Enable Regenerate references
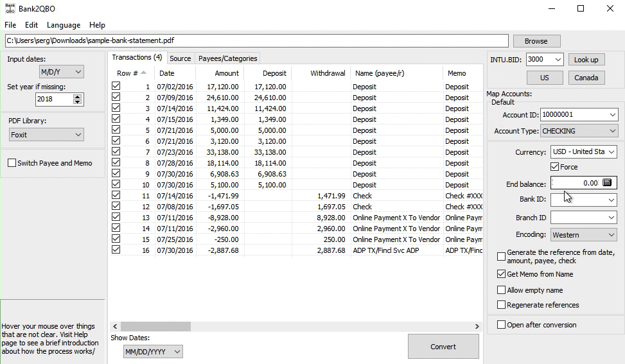The width and height of the screenshot is (625, 364). coord(502,305)
